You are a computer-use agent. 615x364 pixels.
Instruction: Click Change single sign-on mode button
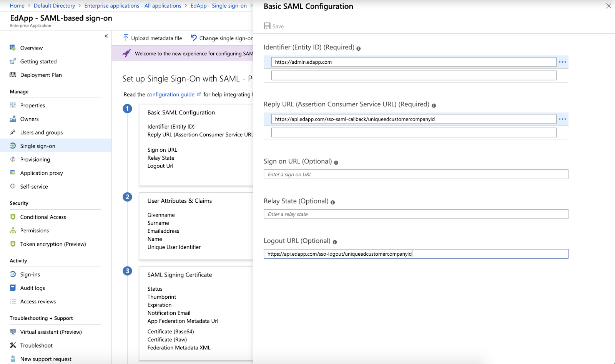coord(222,38)
